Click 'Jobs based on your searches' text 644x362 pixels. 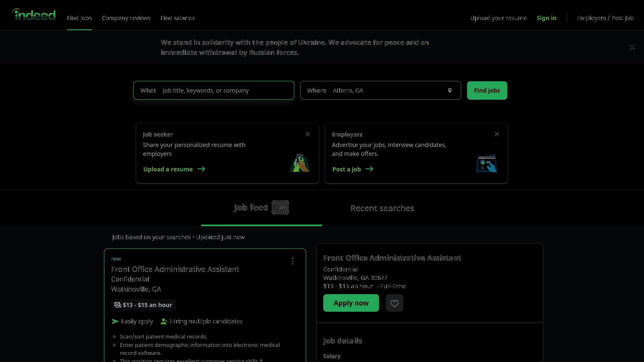click(152, 237)
